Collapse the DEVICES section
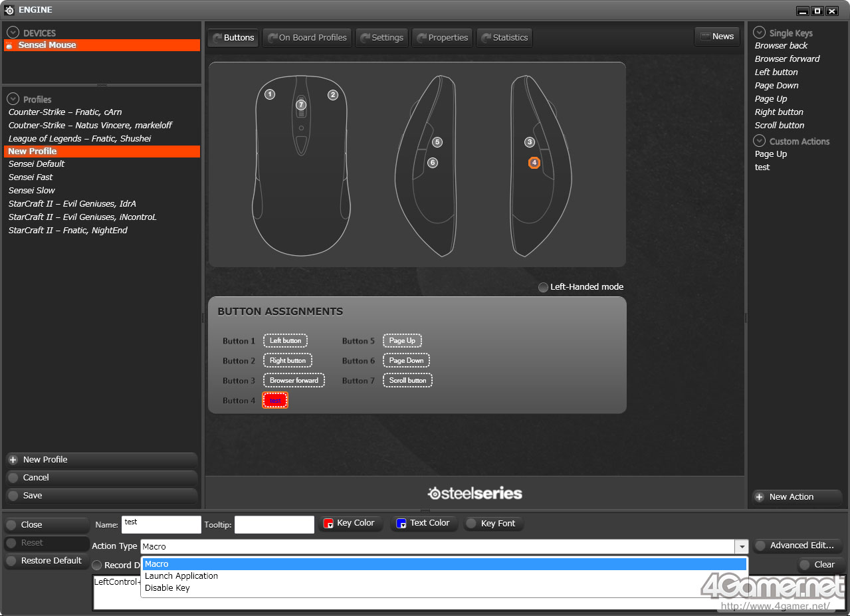The image size is (850, 616). (x=13, y=33)
